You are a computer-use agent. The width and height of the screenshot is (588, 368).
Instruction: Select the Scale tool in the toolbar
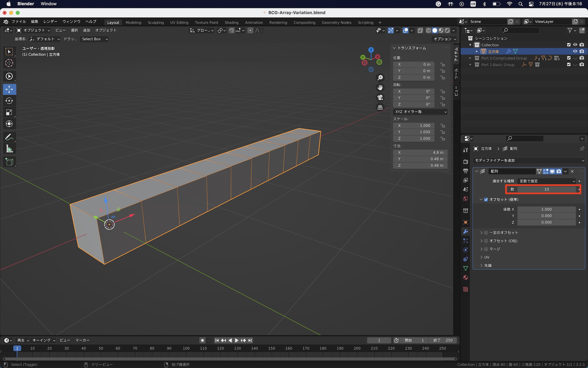9,112
